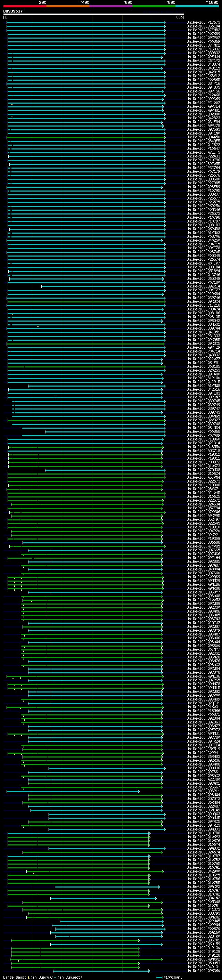222x980 pixels.
Task: Select hit label UniRef100_P07689
Action: [203, 34]
